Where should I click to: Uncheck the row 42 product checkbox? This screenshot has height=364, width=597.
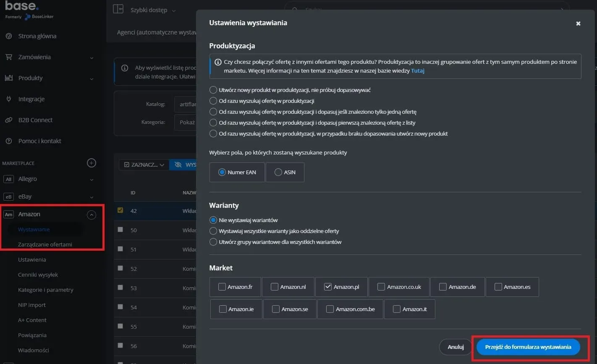pos(120,210)
